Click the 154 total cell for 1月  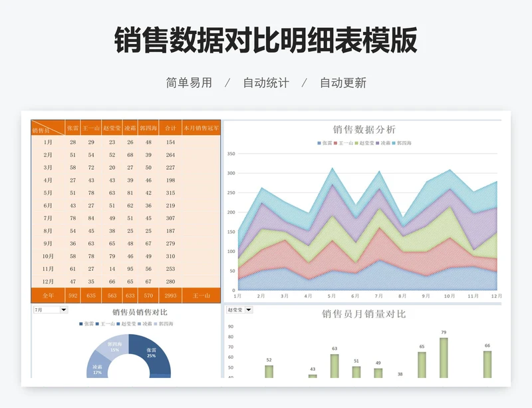tap(170, 142)
